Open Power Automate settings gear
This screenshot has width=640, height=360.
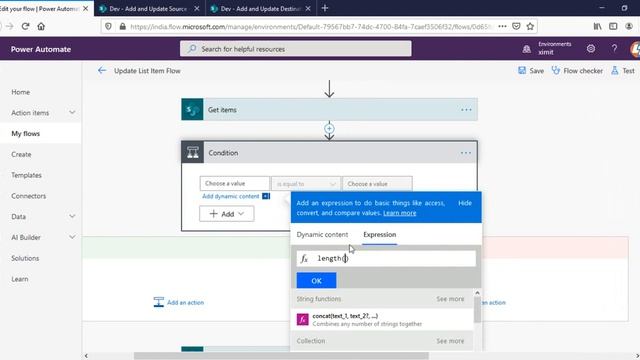(591, 49)
